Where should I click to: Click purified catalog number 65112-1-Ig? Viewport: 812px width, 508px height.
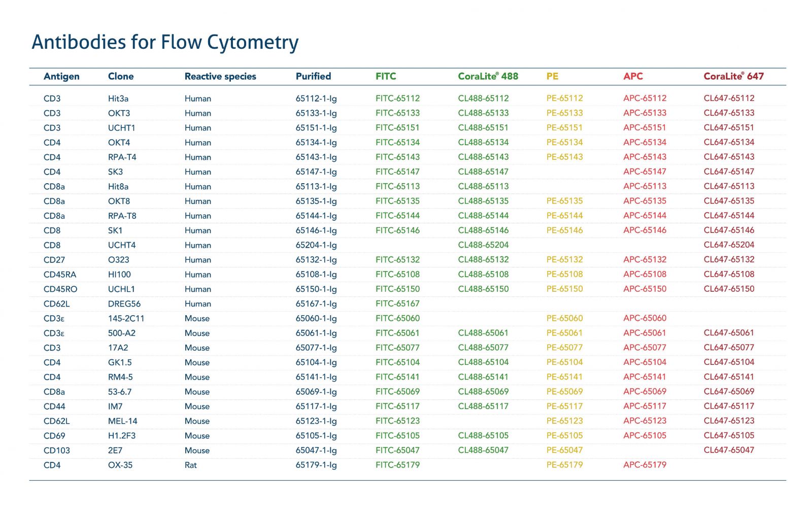point(316,99)
